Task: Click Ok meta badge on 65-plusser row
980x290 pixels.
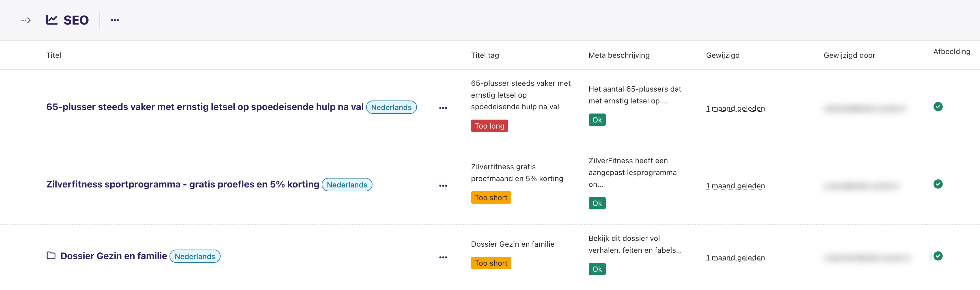Action: 597,120
